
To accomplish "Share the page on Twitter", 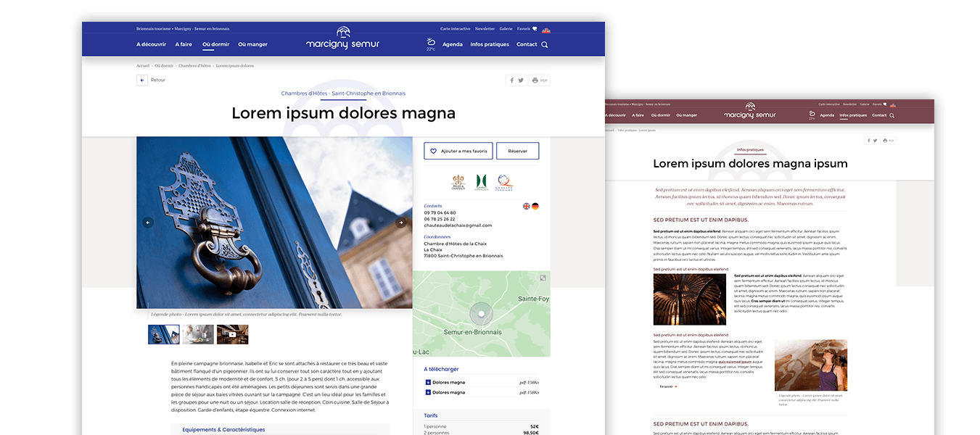I will click(521, 80).
